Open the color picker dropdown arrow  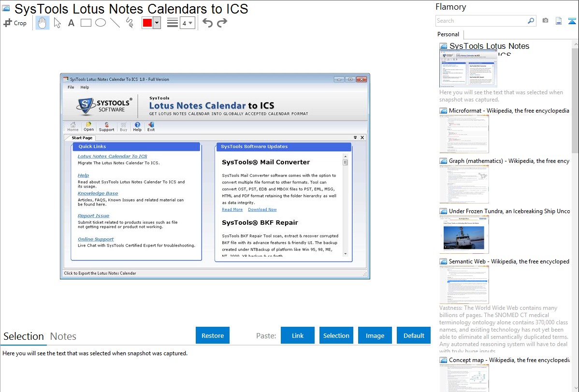pyautogui.click(x=157, y=23)
